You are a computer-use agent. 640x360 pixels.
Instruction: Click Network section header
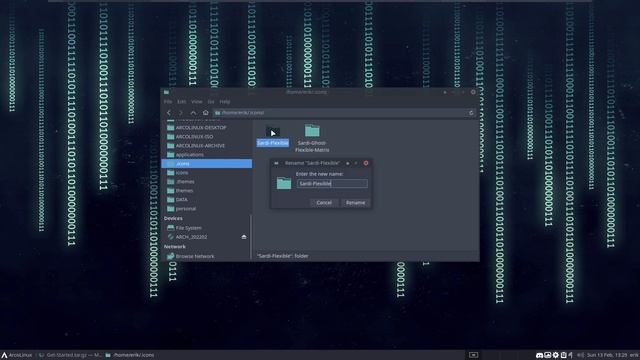tap(175, 247)
